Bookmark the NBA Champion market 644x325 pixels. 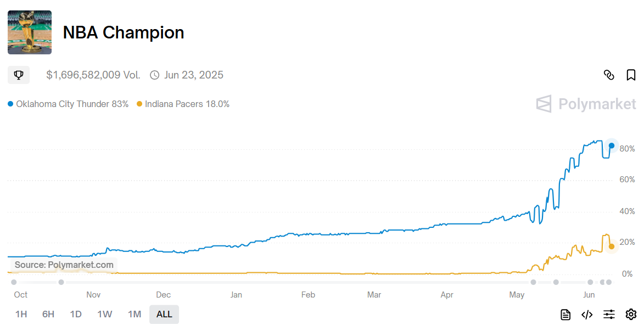click(x=631, y=75)
